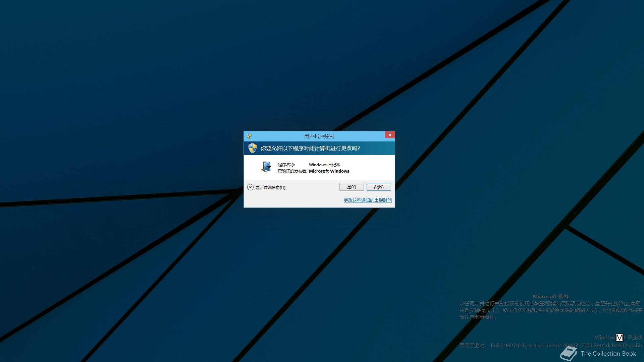Open the 更改这些通知的出现时间 link
The height and width of the screenshot is (362, 644).
tap(368, 200)
